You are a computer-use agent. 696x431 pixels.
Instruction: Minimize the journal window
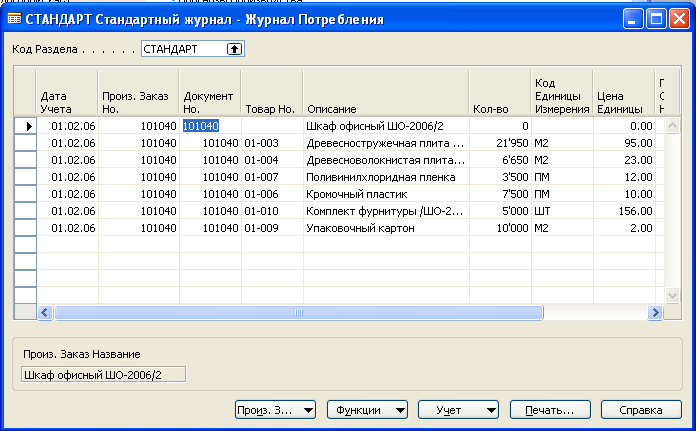pos(633,19)
